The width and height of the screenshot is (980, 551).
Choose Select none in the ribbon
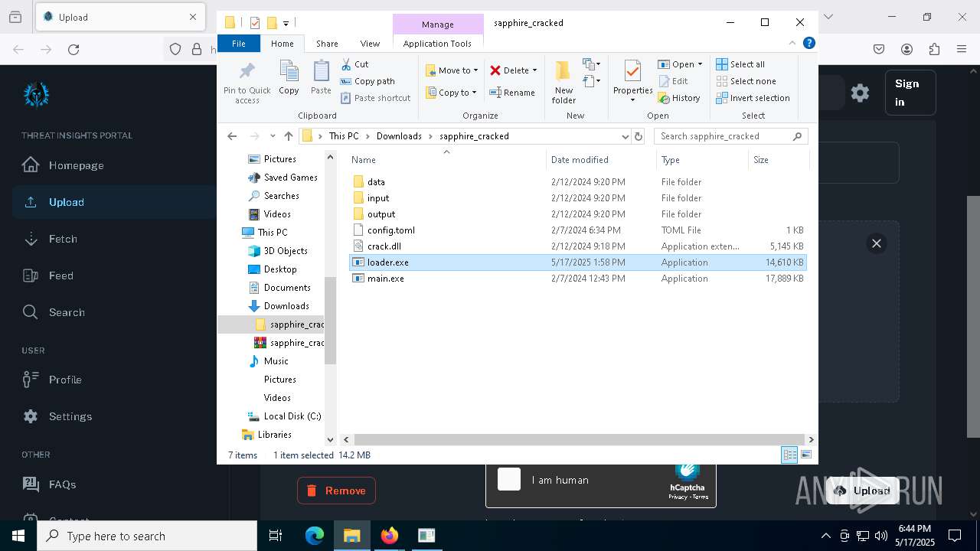click(746, 81)
